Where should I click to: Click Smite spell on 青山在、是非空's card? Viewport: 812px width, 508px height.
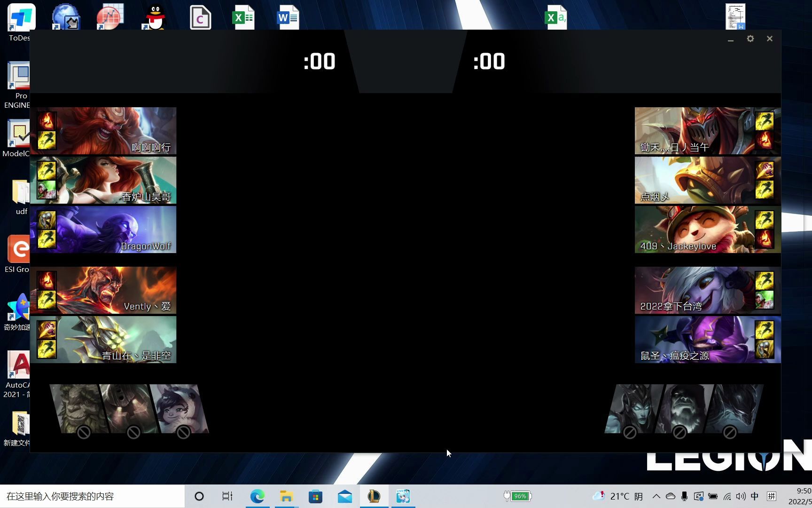(x=47, y=330)
